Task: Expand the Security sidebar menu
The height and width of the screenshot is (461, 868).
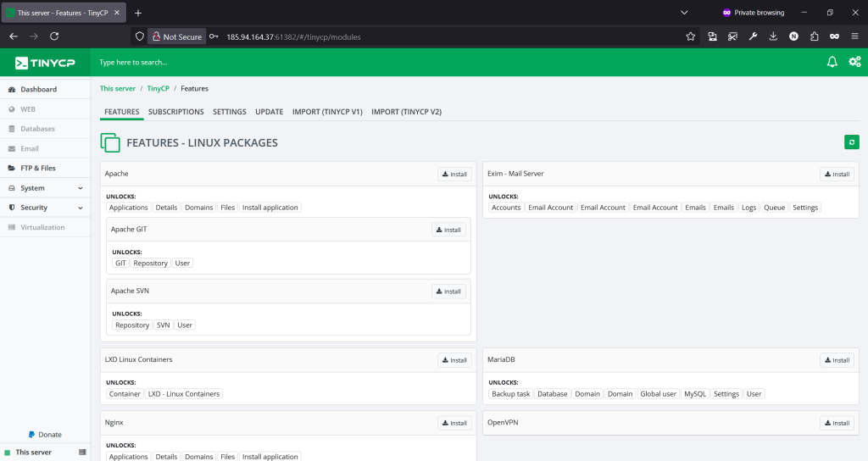Action: pos(46,208)
